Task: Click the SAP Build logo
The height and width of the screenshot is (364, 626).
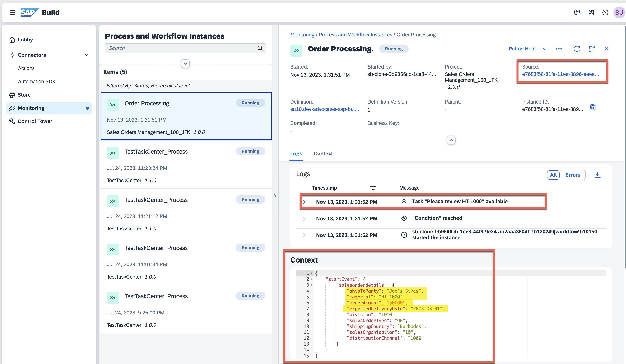Action: pyautogui.click(x=40, y=12)
